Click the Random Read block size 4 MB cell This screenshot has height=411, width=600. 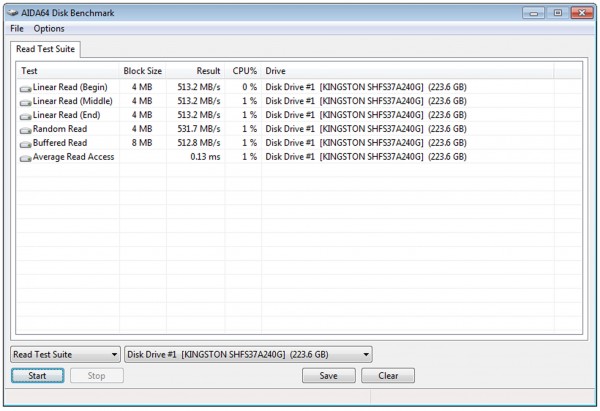pos(142,129)
